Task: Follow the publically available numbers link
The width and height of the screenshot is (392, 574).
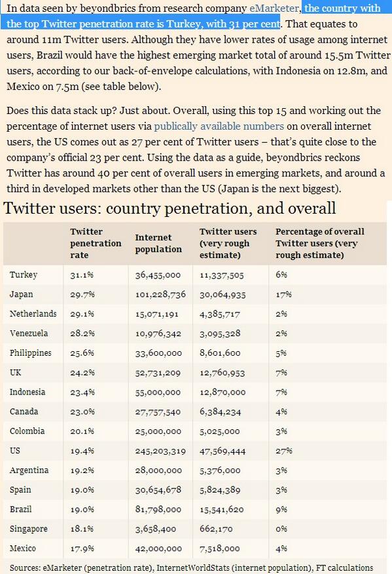Action: (219, 126)
